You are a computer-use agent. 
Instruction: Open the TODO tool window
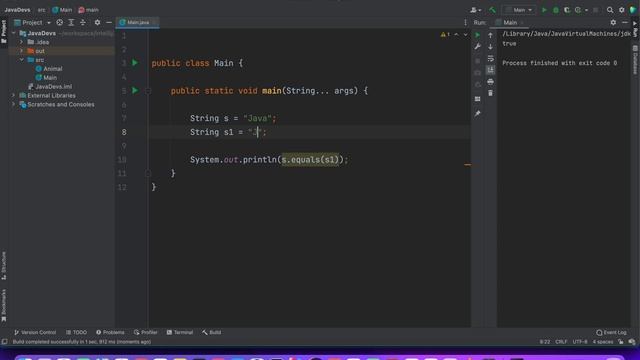pyautogui.click(x=76, y=332)
